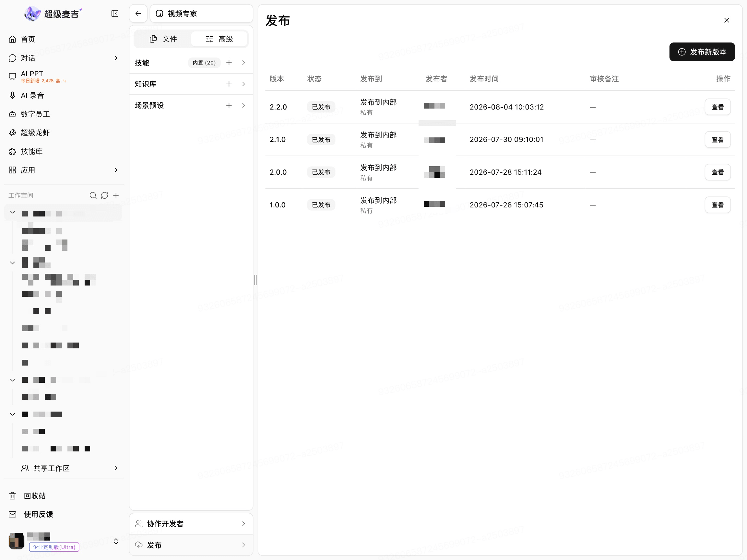Screen dimensions: 747x560
Task: Expand the 应用 menu chevron
Action: pyautogui.click(x=116, y=170)
